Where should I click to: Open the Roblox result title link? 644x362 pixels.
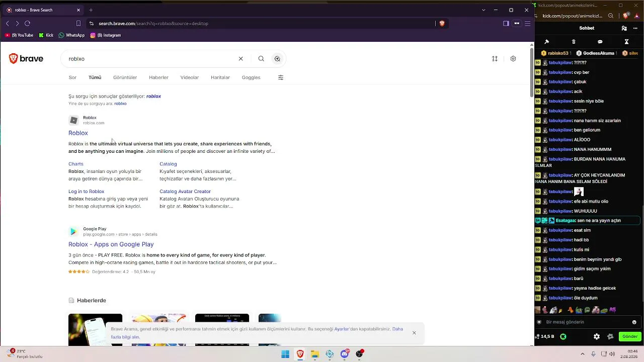coord(78,133)
